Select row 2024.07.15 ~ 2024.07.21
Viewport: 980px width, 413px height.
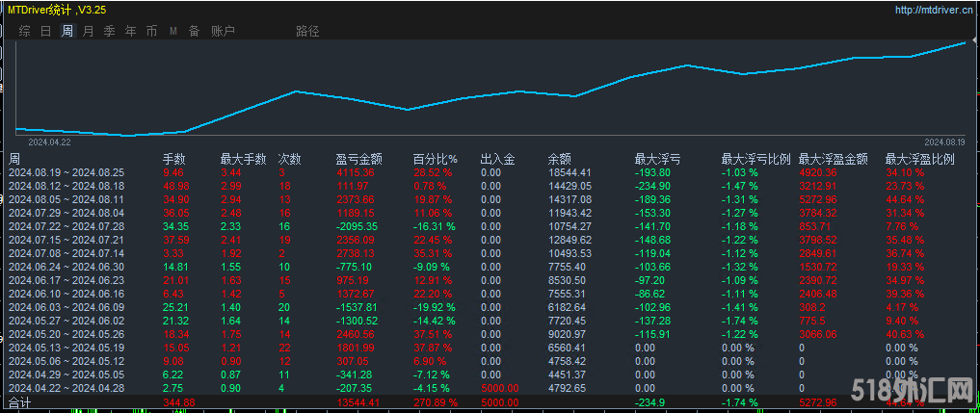click(x=488, y=240)
